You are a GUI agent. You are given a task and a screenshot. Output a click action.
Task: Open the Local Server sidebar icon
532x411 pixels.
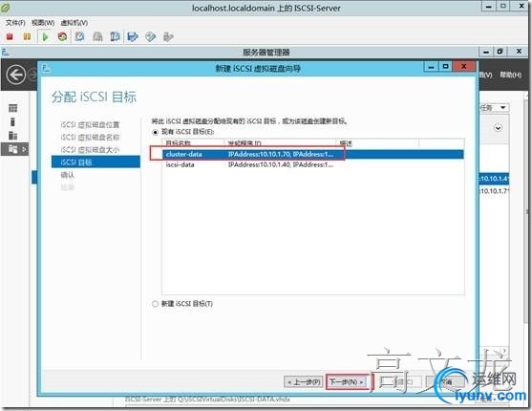12,121
